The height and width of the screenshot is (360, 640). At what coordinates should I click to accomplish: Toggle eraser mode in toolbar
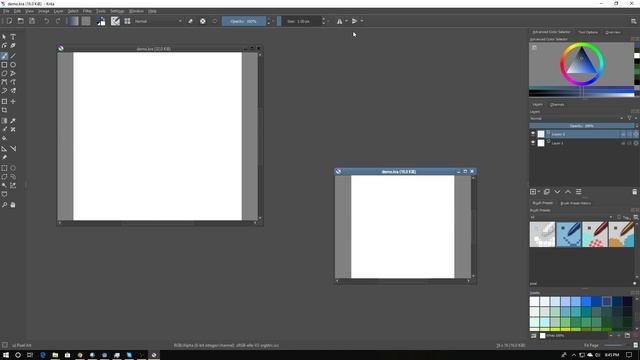191,21
